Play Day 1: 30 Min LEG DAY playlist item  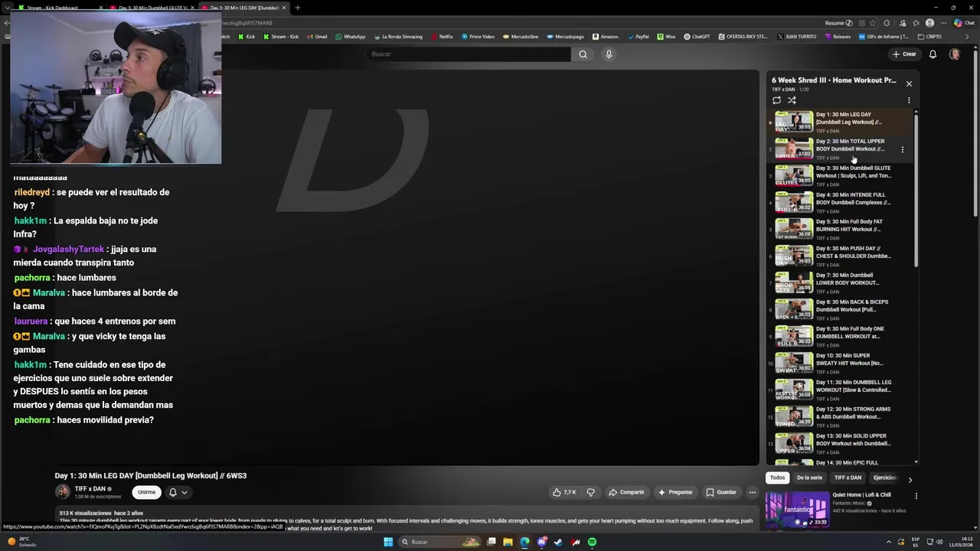(x=841, y=122)
